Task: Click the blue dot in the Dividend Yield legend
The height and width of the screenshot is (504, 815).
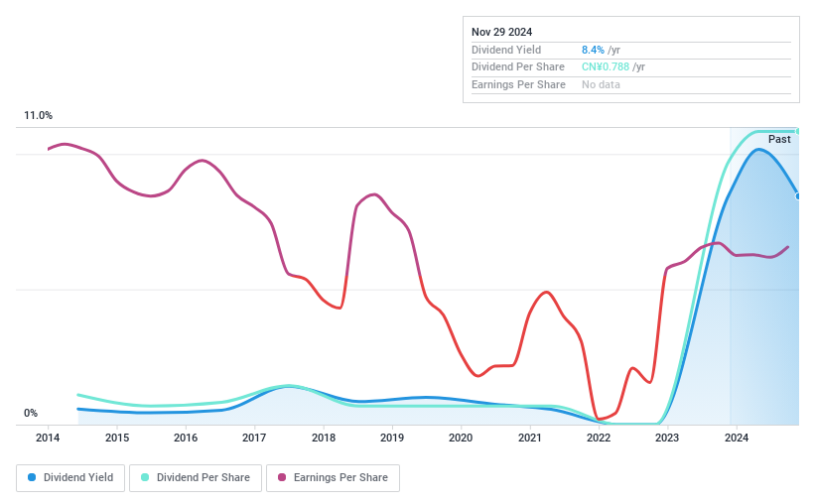Action: 32,477
